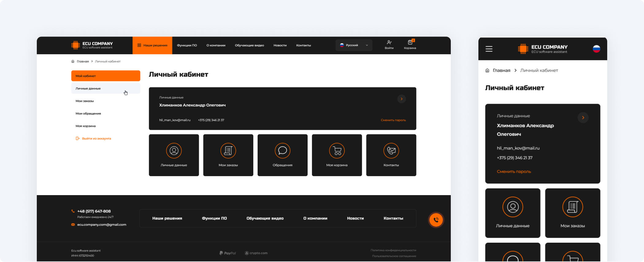
Task: Click the phone +375 (29) 346 21 37 in mobile card
Action: pos(515,158)
